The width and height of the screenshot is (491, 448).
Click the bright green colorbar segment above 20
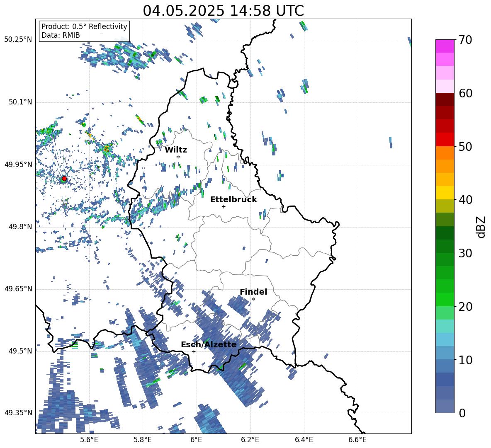tap(445, 299)
